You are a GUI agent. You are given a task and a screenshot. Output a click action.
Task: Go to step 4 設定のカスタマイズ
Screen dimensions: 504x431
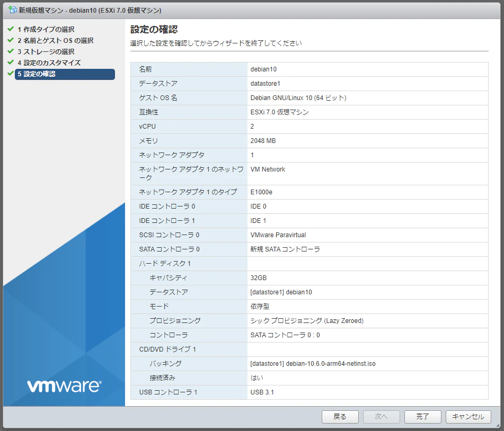(x=49, y=62)
